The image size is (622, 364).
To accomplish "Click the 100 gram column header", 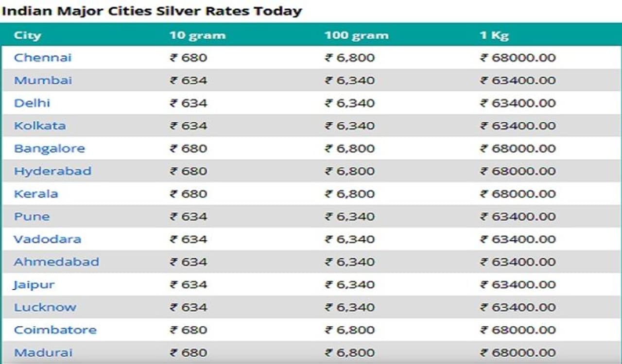I will click(357, 35).
